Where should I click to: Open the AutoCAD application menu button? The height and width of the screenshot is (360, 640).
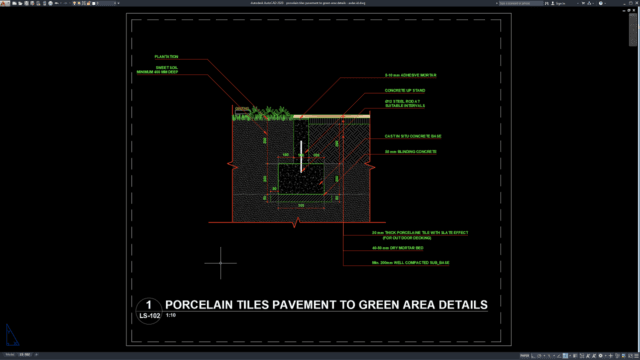coord(5,3)
